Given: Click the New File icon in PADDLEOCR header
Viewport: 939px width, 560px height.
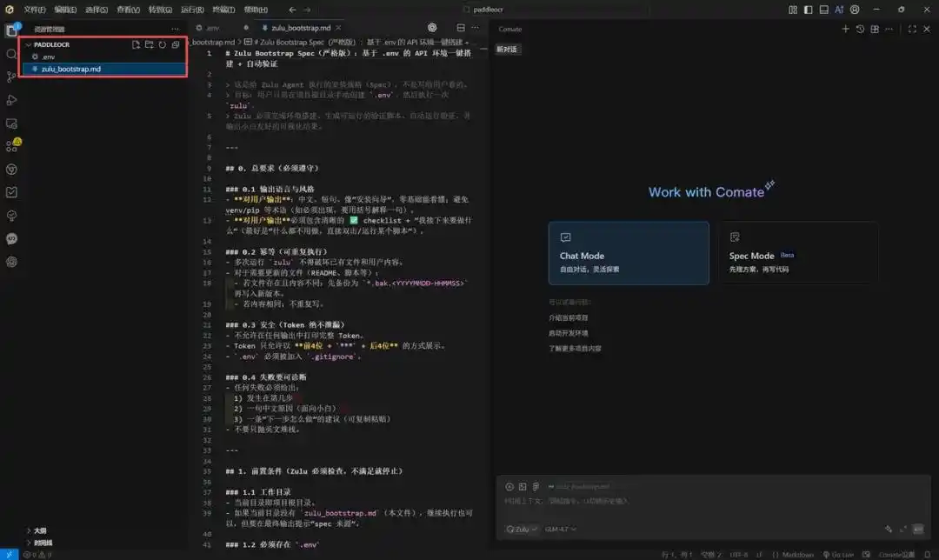Looking at the screenshot, I should click(x=136, y=45).
